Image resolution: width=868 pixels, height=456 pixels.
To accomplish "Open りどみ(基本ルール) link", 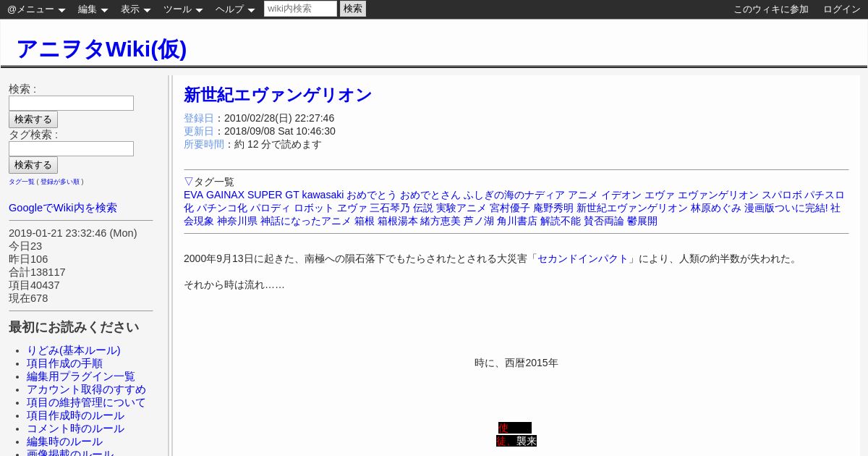I will tap(74, 350).
